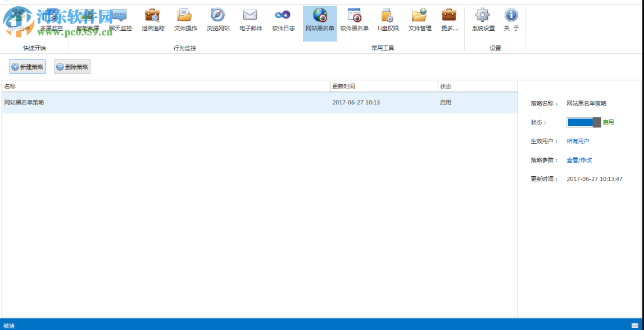
Task: Open the 浏览网站 website browsing monitor
Action: tap(218, 20)
